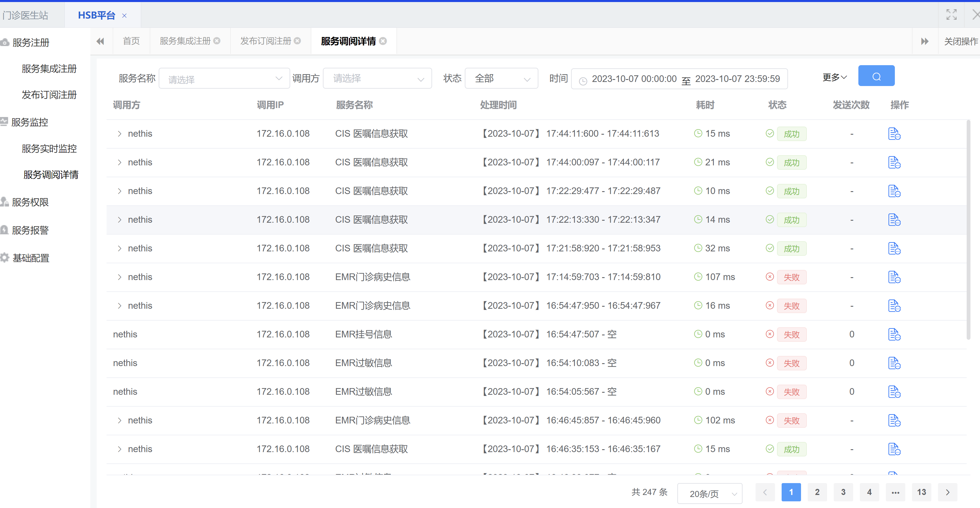Go to page 3

click(843, 492)
